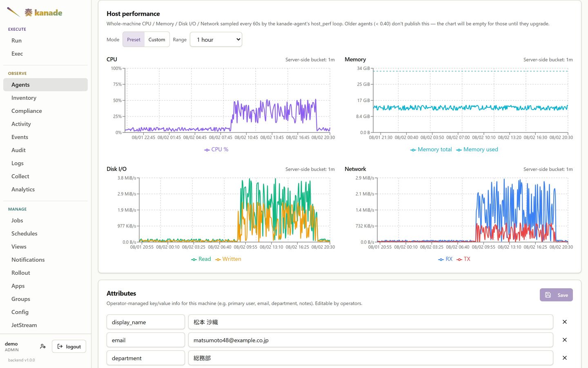
Task: Click the kanade logo icon
Action: click(x=13, y=12)
